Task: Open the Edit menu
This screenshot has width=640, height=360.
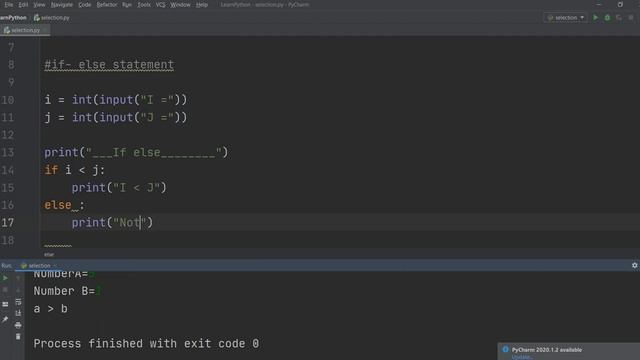Action: tap(23, 5)
